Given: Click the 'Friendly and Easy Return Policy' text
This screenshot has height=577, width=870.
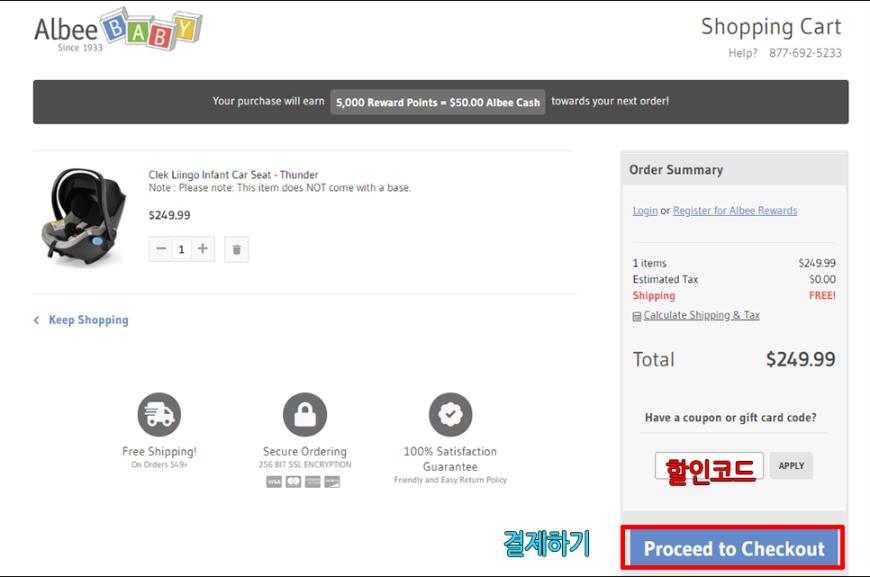Looking at the screenshot, I should (x=451, y=480).
